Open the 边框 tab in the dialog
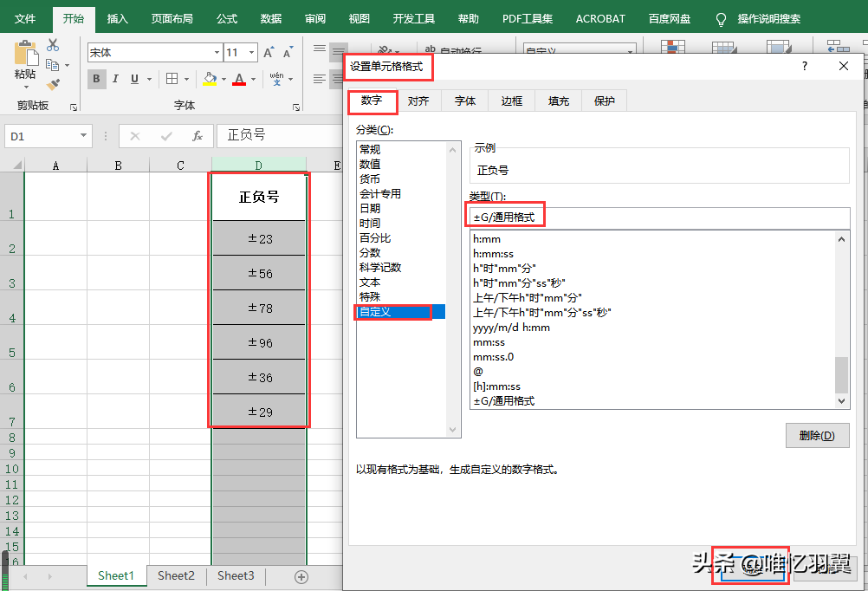 pos(511,101)
